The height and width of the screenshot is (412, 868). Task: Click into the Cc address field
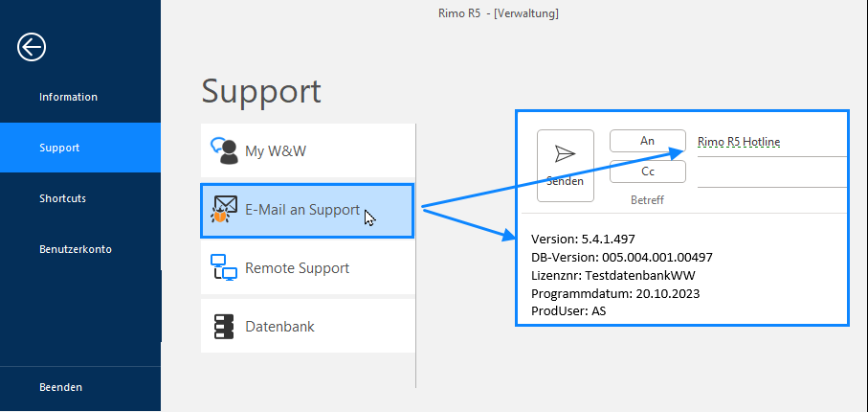[771, 175]
